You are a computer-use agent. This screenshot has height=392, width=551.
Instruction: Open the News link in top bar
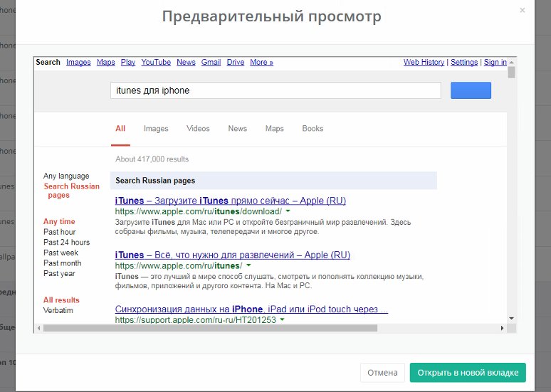(x=186, y=62)
